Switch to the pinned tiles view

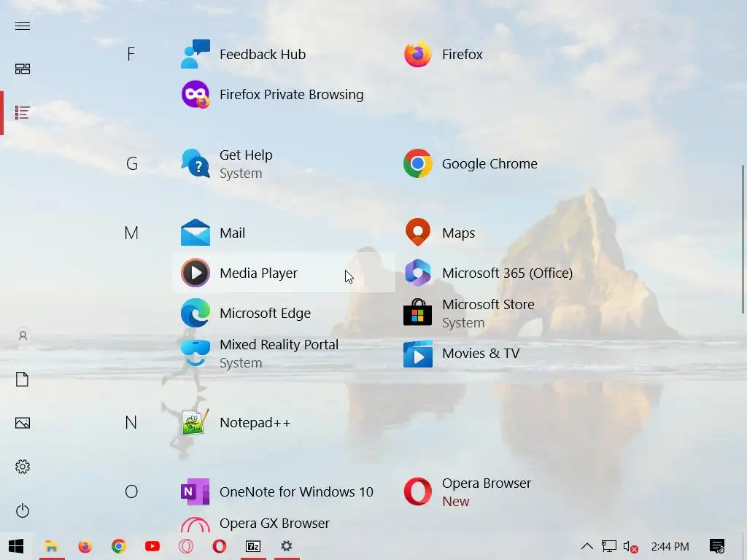pyautogui.click(x=23, y=69)
